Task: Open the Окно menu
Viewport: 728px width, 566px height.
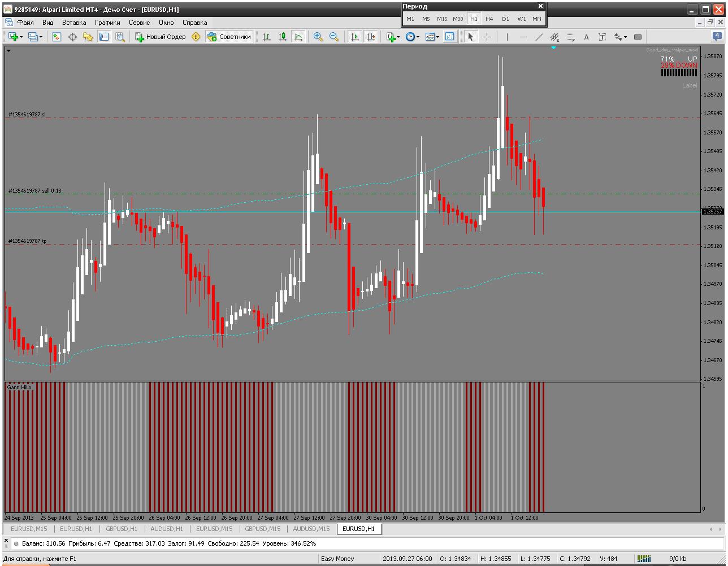Action: click(x=166, y=23)
